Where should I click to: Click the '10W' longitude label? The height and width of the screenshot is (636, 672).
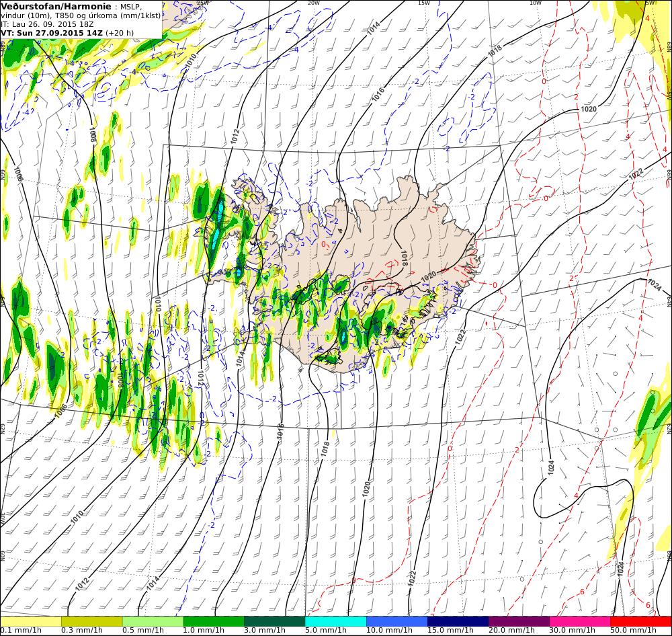(536, 3)
